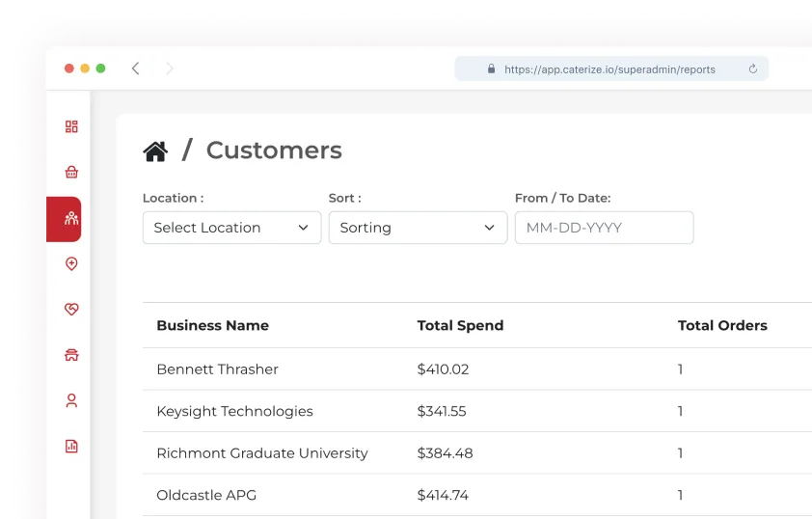Open the dashboard grid icon in sidebar
Screen dimensions: 812x519
71,126
